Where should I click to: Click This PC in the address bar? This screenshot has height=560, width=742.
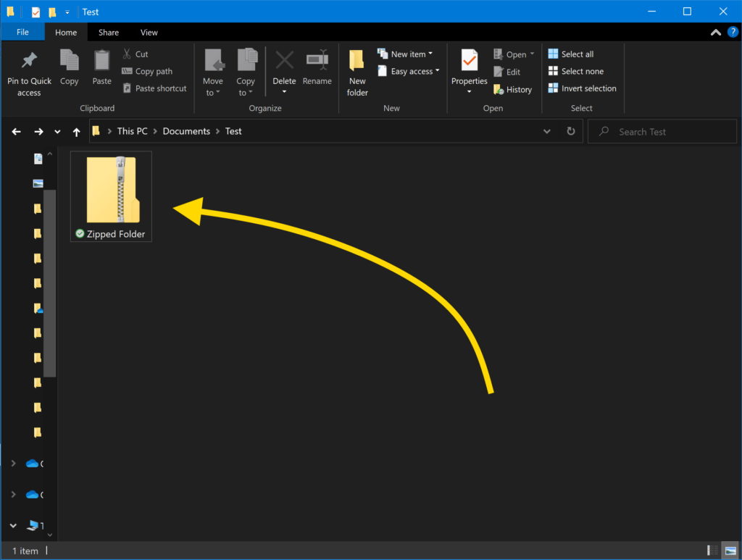pyautogui.click(x=132, y=131)
